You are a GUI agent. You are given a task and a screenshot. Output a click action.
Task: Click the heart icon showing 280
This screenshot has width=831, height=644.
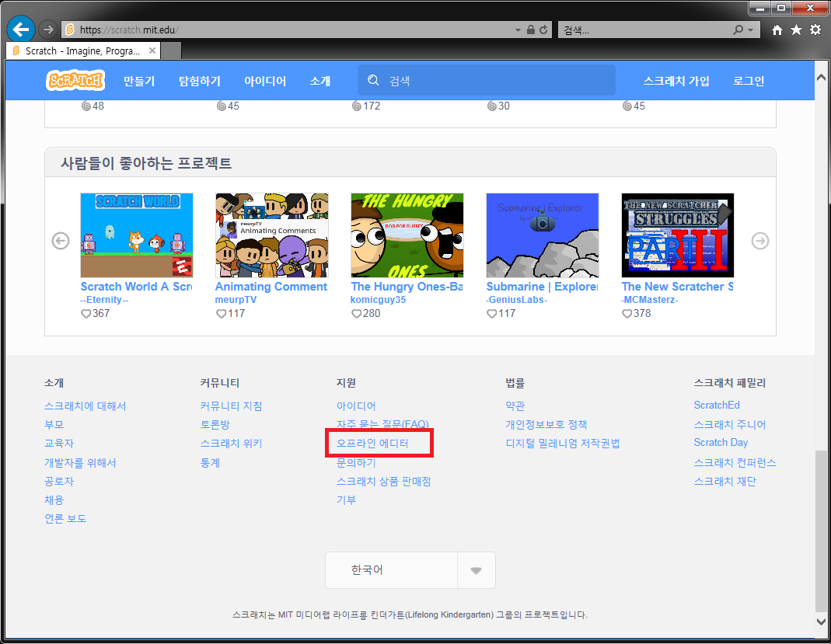click(356, 314)
